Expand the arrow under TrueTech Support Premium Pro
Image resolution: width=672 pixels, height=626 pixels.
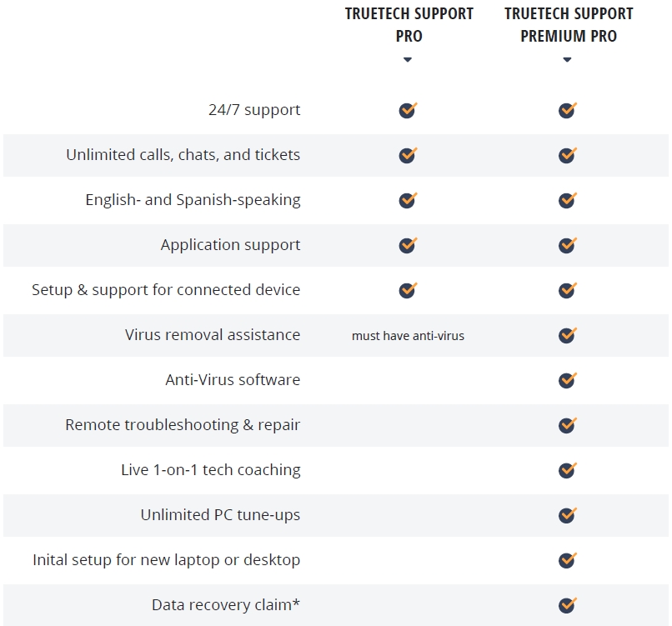coord(567,59)
